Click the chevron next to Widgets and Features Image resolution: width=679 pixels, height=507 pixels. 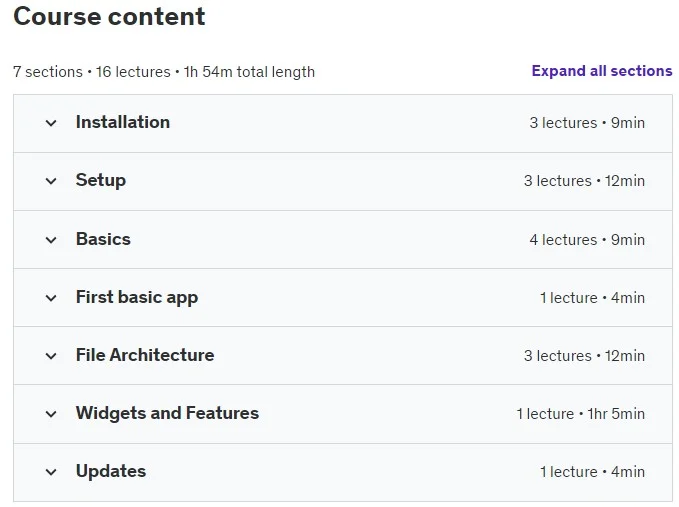coord(51,414)
